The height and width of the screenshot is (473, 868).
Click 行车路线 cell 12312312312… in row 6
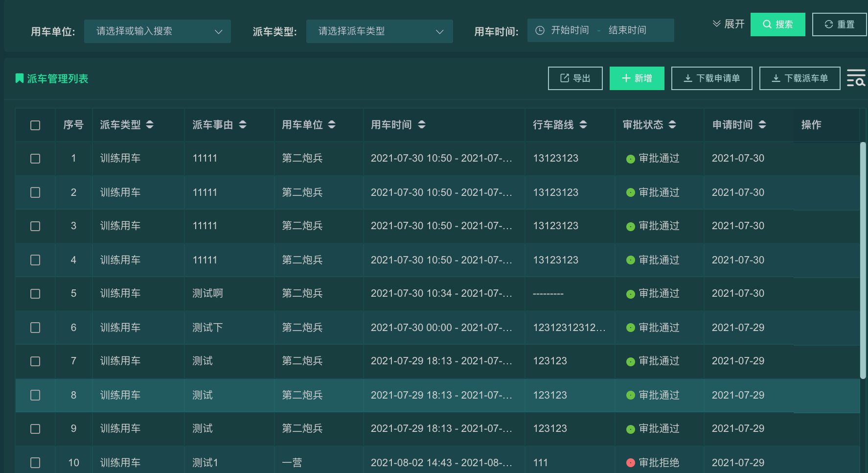coord(569,327)
